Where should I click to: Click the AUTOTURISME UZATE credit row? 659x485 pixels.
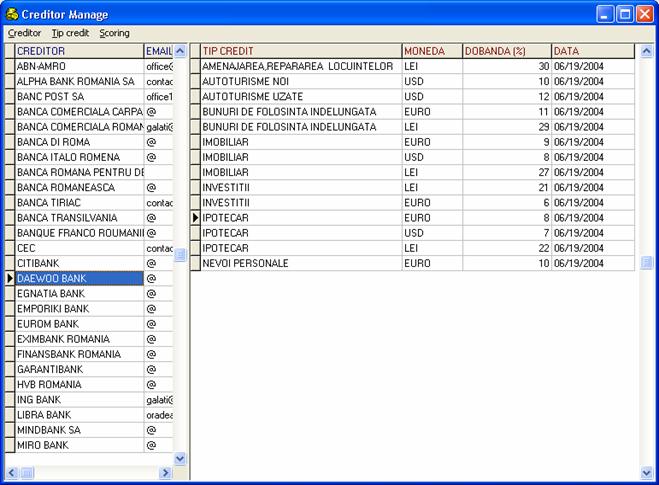301,97
